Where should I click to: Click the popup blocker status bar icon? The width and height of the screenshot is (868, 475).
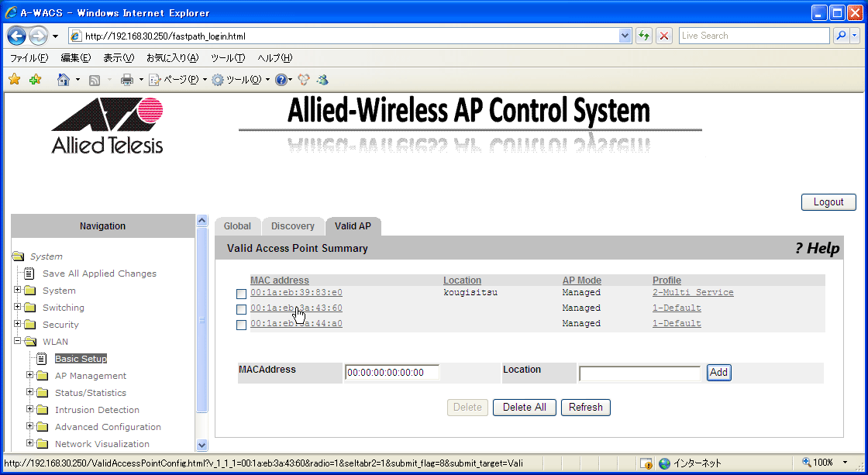point(646,463)
